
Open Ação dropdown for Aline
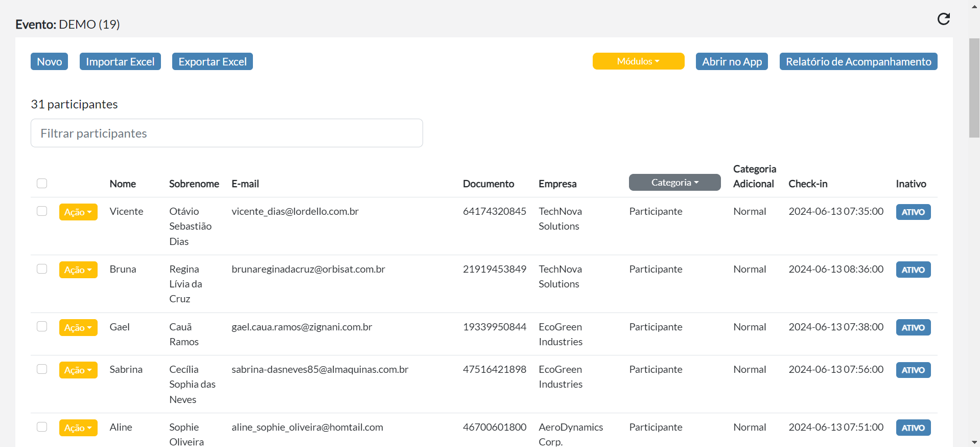(x=78, y=428)
